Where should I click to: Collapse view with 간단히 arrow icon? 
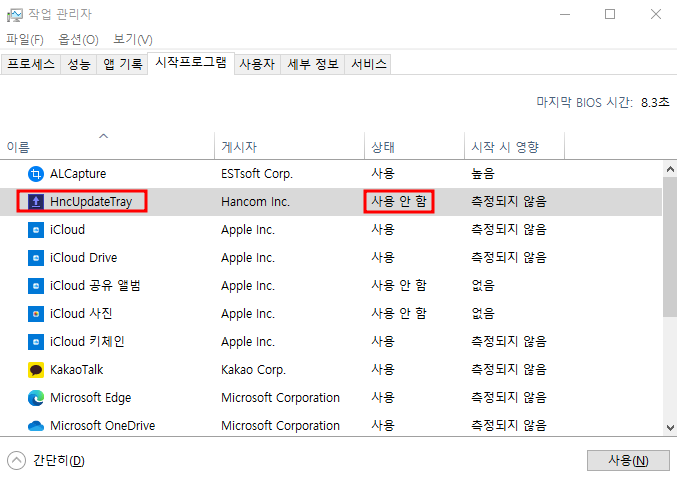(x=16, y=461)
